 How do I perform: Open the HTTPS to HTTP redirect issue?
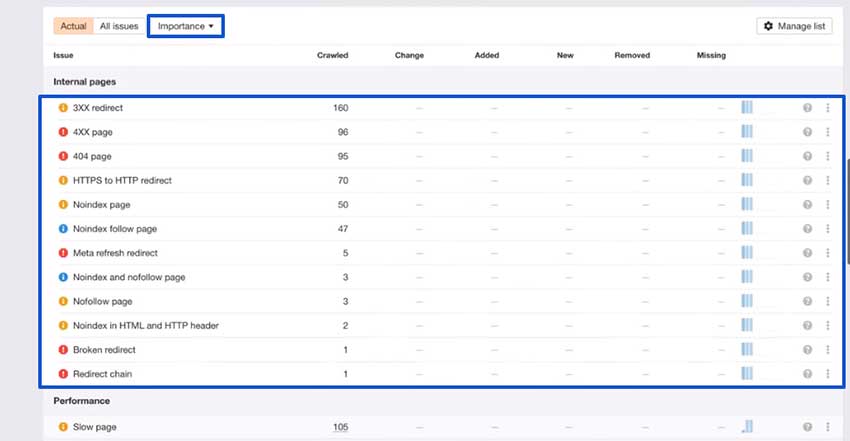[122, 180]
